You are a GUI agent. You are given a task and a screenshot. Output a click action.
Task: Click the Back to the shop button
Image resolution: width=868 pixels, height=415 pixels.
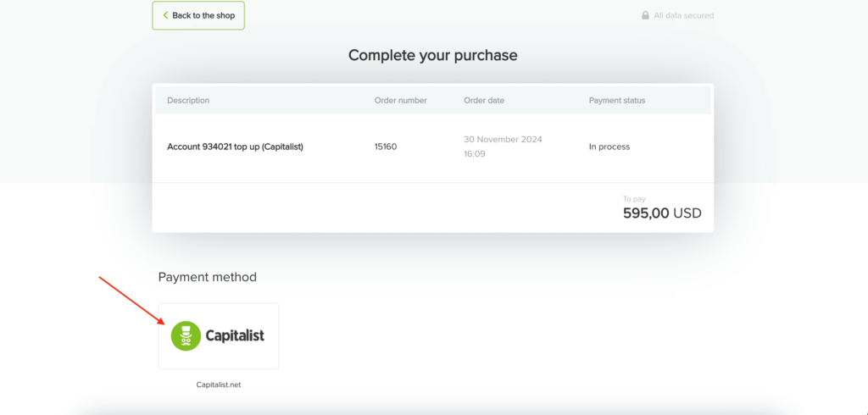[198, 15]
